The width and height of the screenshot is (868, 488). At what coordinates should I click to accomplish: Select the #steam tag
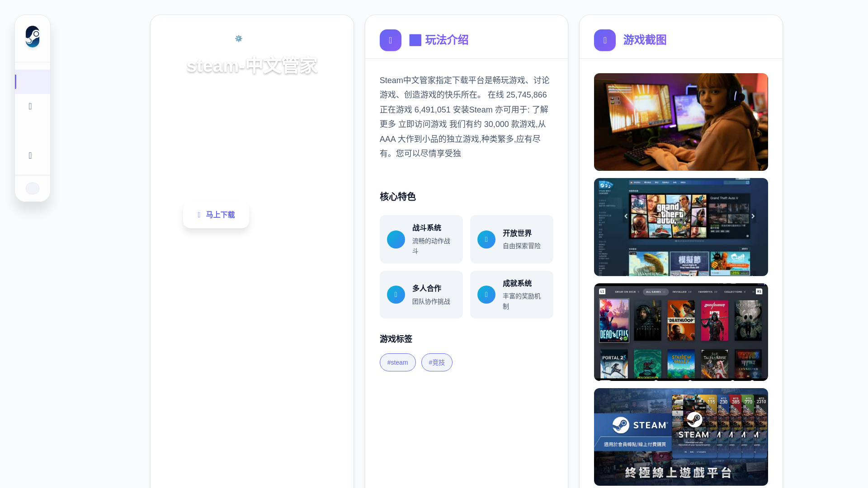click(x=398, y=362)
